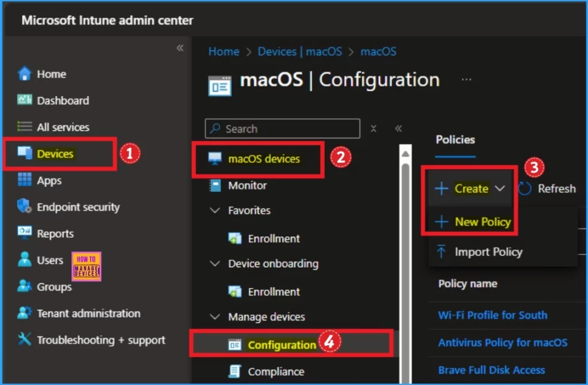Navigate to Endpoint security
Viewport: 588px width, 385px height.
pos(78,207)
